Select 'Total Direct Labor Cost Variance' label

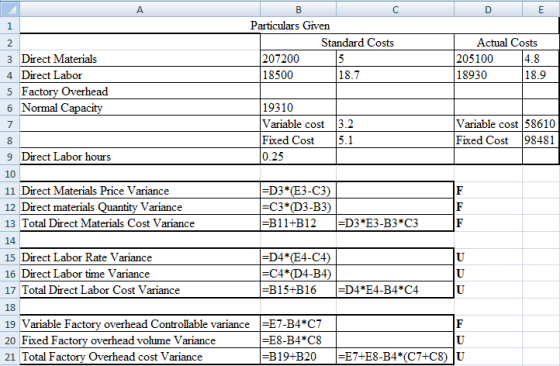click(140, 290)
